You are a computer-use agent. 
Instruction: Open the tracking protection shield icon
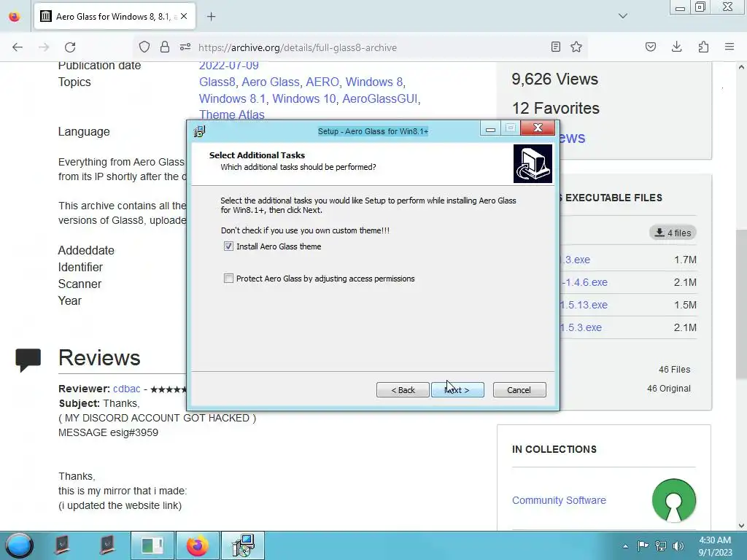(144, 47)
